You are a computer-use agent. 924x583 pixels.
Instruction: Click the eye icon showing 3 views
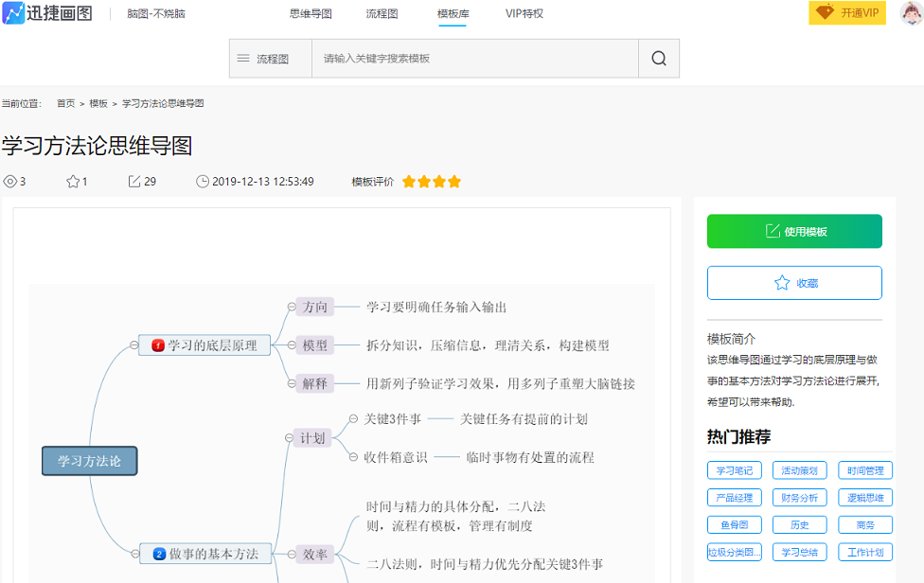(9, 181)
